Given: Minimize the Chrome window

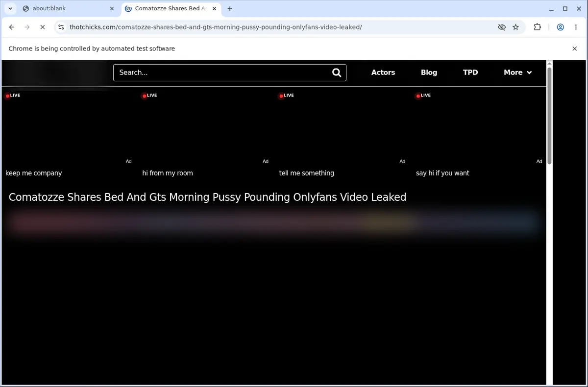Looking at the screenshot, I should (x=551, y=8).
